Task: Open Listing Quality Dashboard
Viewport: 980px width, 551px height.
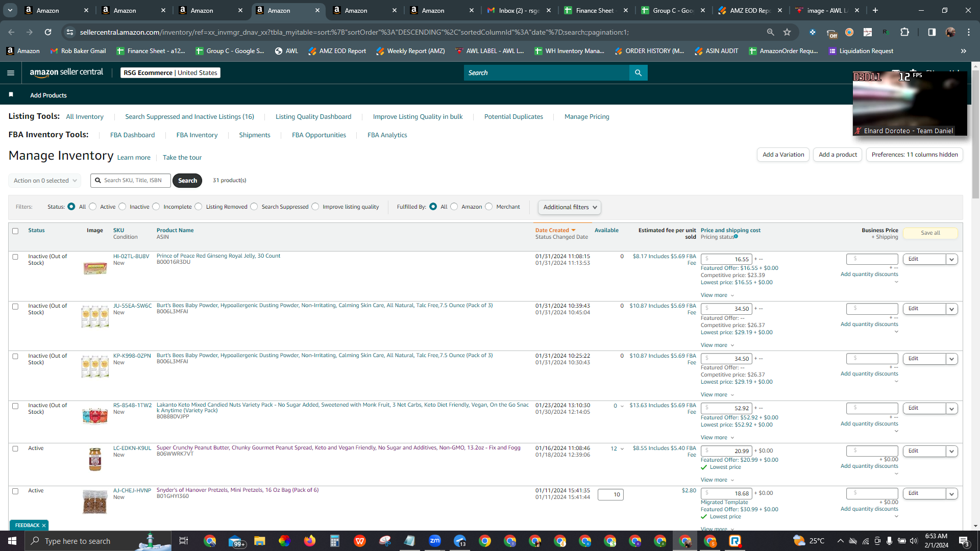Action: (x=313, y=117)
